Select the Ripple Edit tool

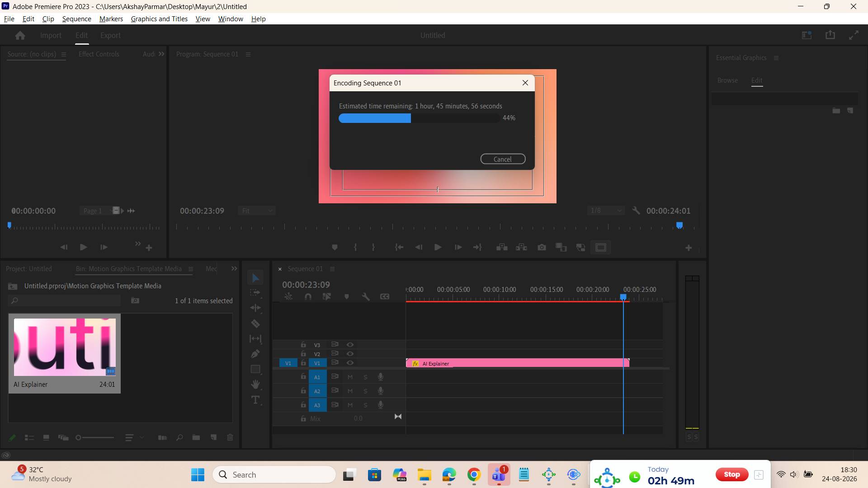click(x=255, y=308)
